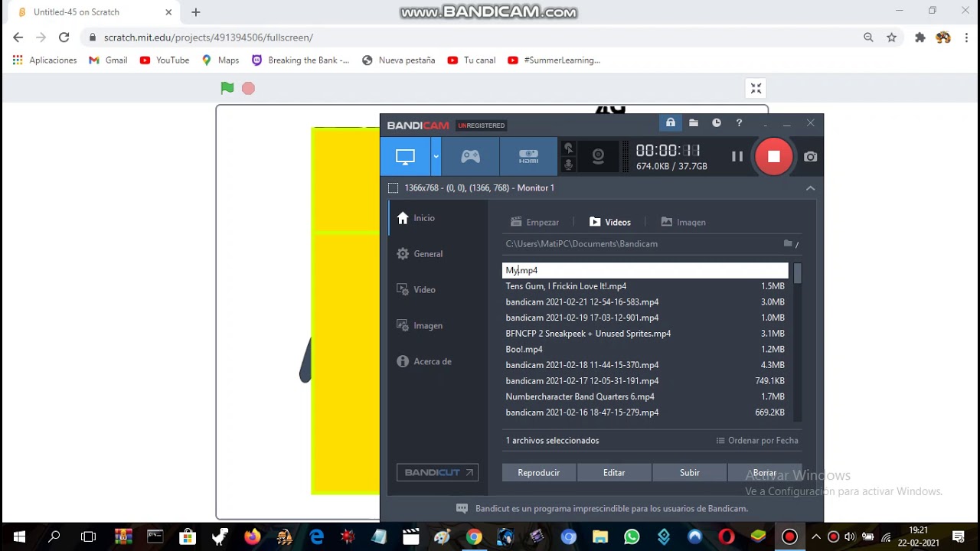Screen dimensions: 980x551
Task: Open Chrome zoom magnifier icon
Action: coord(868,37)
